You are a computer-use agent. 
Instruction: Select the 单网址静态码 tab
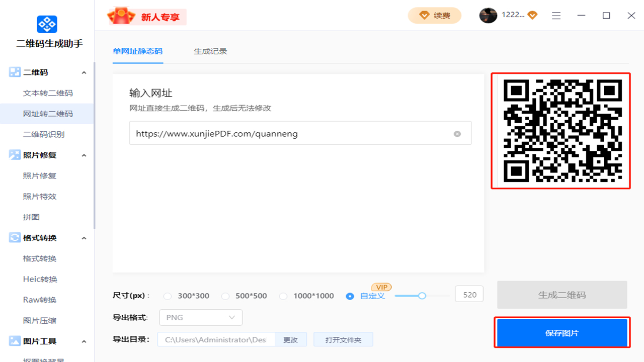pos(138,51)
